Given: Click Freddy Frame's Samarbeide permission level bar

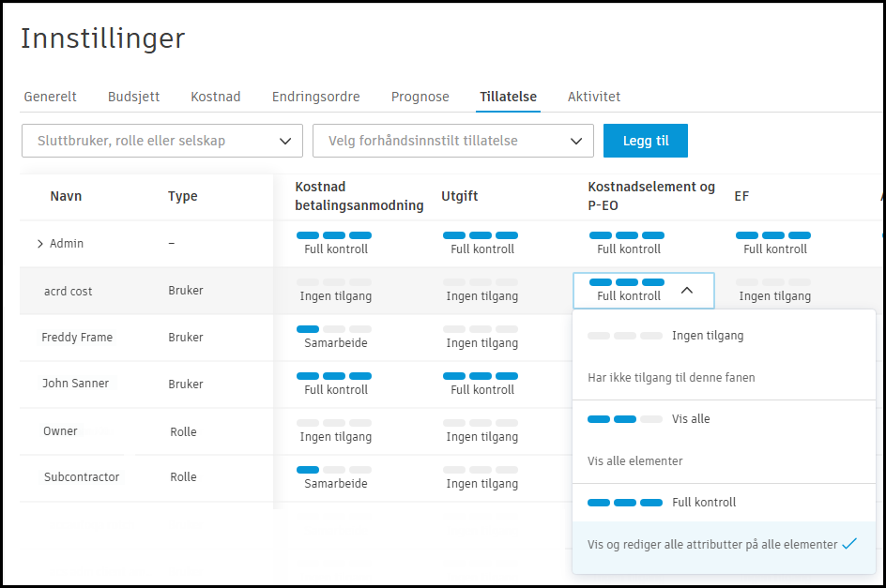Looking at the screenshot, I should (x=334, y=337).
